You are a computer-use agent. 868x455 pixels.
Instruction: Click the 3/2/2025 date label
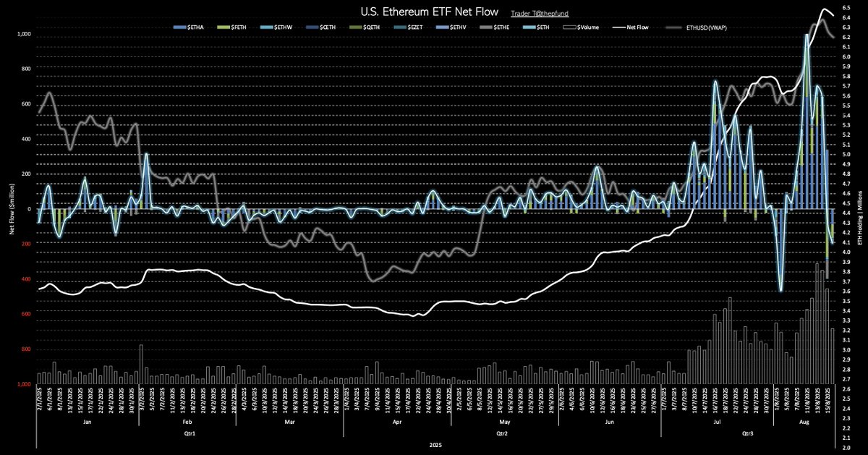142,400
